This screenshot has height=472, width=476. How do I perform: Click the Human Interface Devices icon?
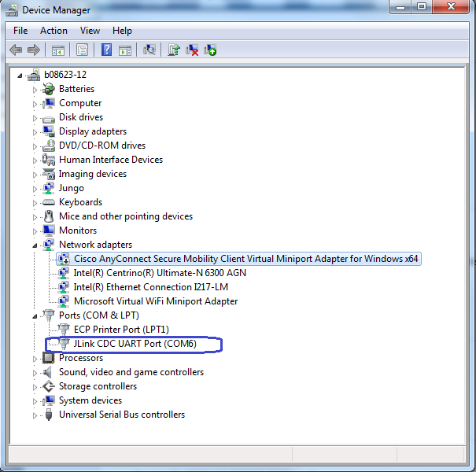pos(49,160)
